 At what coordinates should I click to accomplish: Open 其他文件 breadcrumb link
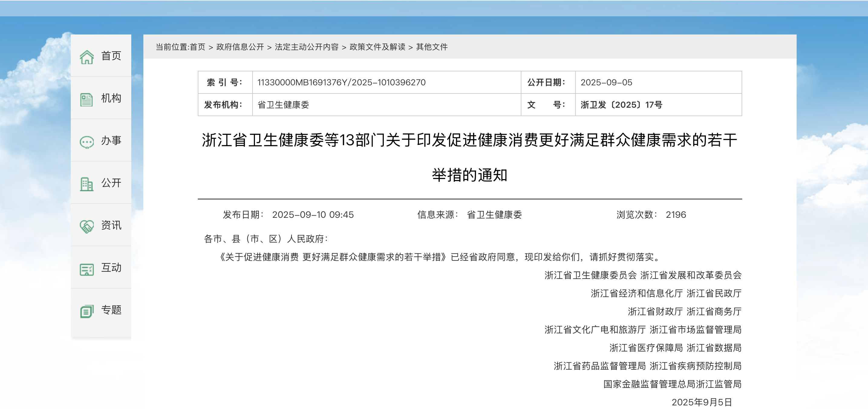pos(432,47)
